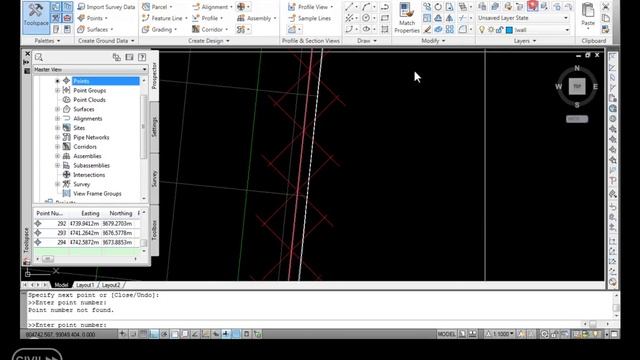Click the Assembly tool in the ribbon
The width and height of the screenshot is (640, 360).
coord(256,18)
